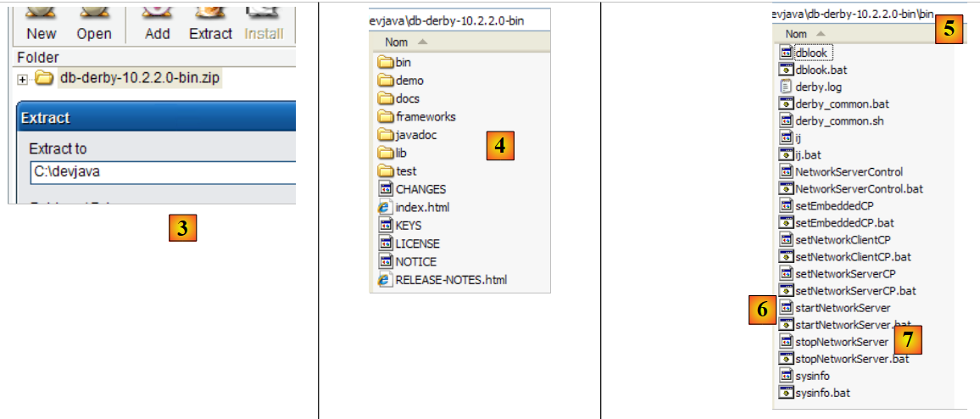The image size is (980, 419).
Task: Select the RELEASE-NOTES.html file
Action: [x=451, y=280]
